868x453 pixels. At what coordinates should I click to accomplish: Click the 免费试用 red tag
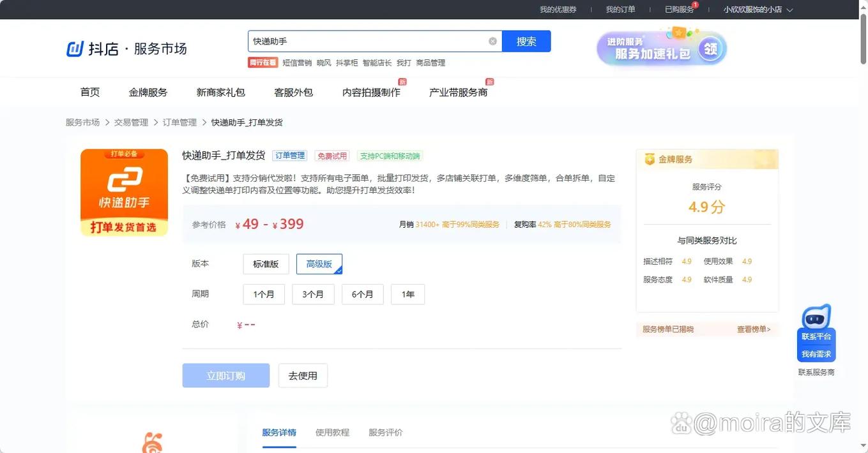[332, 156]
